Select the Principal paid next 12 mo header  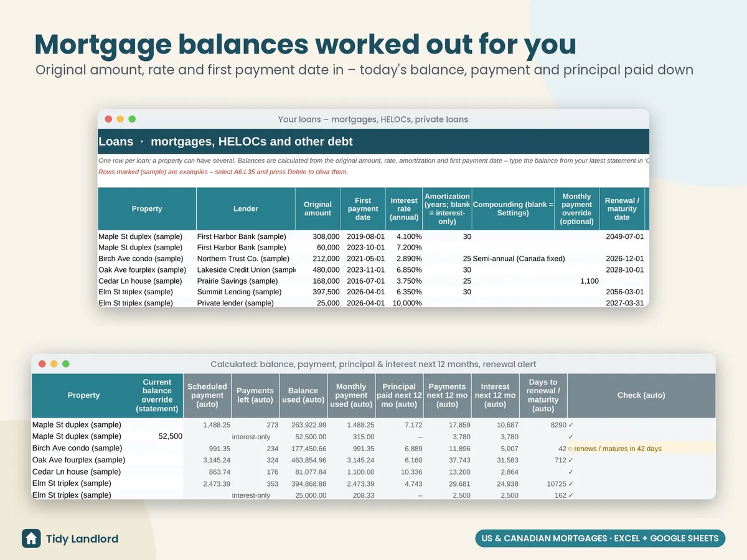click(x=399, y=396)
